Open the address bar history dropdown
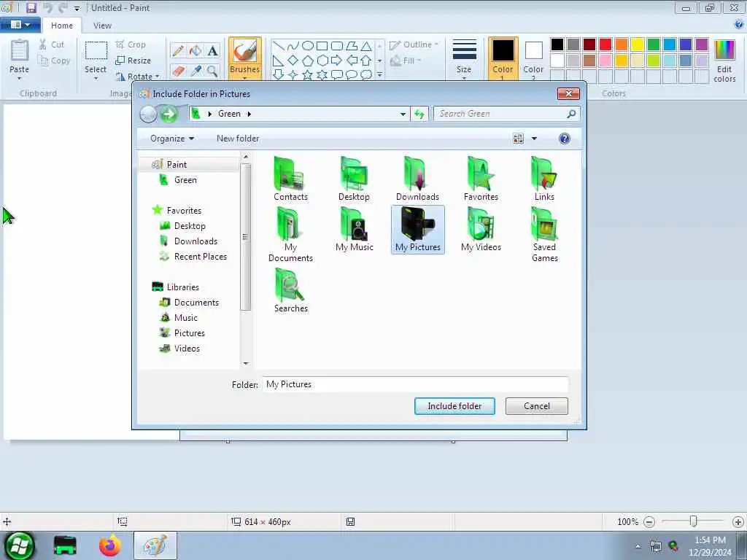747x560 pixels. tap(403, 114)
